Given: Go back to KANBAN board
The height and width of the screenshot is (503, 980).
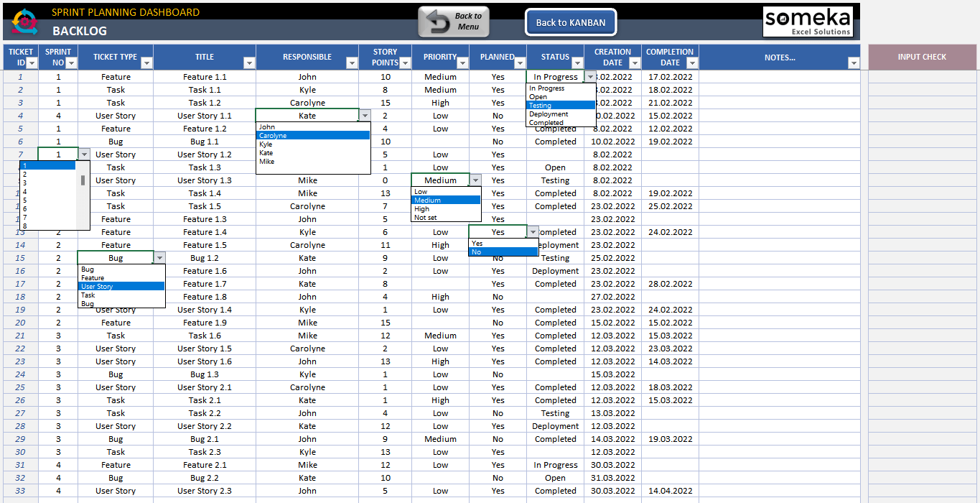Looking at the screenshot, I should pyautogui.click(x=570, y=22).
